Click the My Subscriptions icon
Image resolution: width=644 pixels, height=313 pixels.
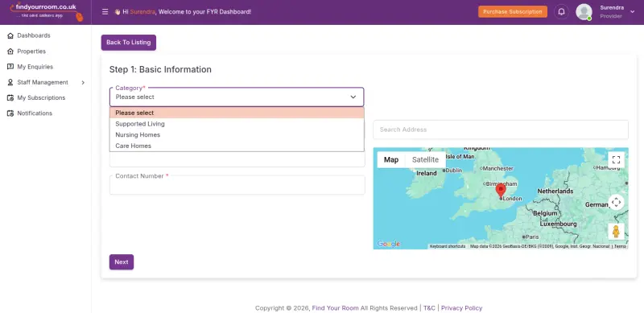10,97
